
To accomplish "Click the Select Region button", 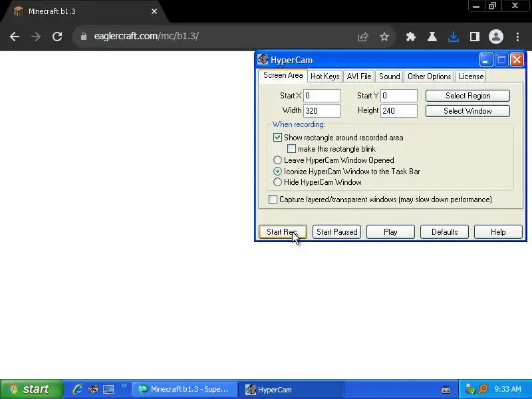I will [x=468, y=96].
